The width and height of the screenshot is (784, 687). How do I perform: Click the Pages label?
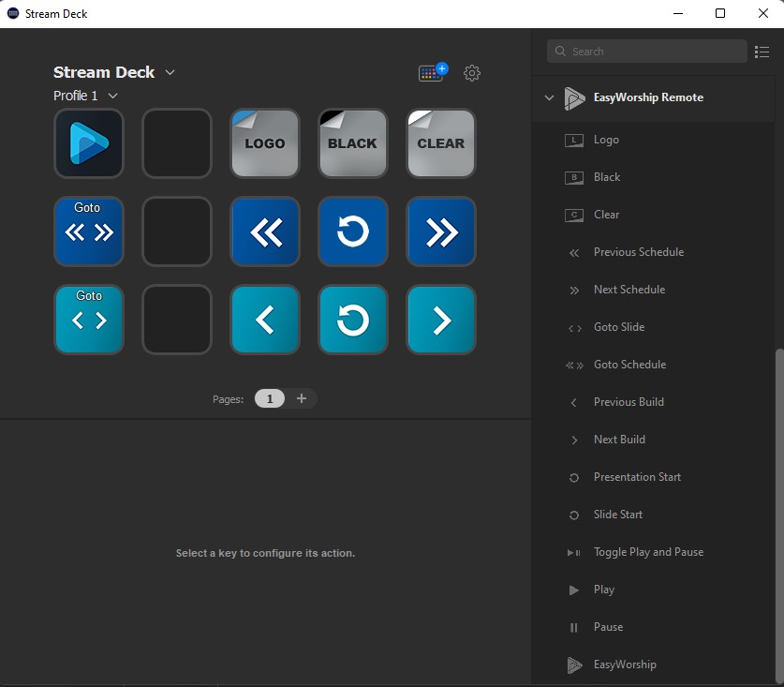click(x=228, y=399)
